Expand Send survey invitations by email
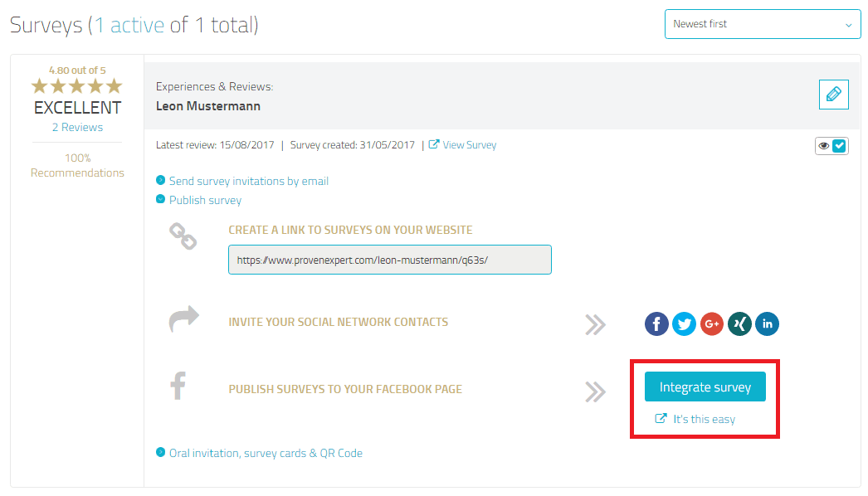Image resolution: width=868 pixels, height=496 pixels. [x=248, y=181]
